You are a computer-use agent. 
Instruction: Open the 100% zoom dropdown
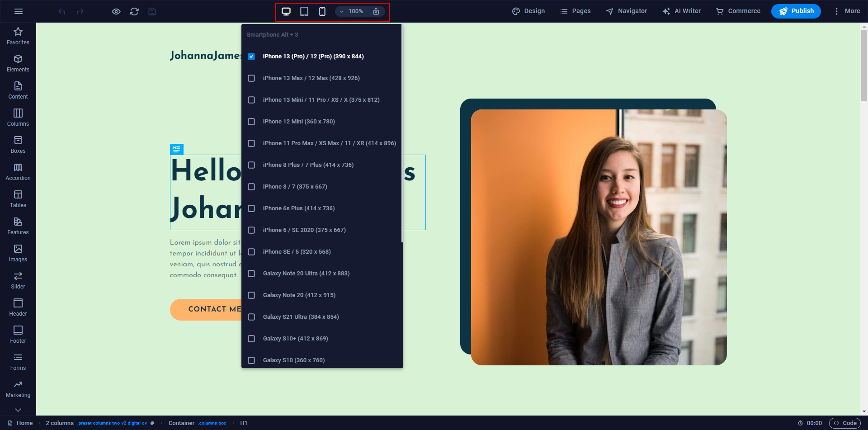click(351, 11)
